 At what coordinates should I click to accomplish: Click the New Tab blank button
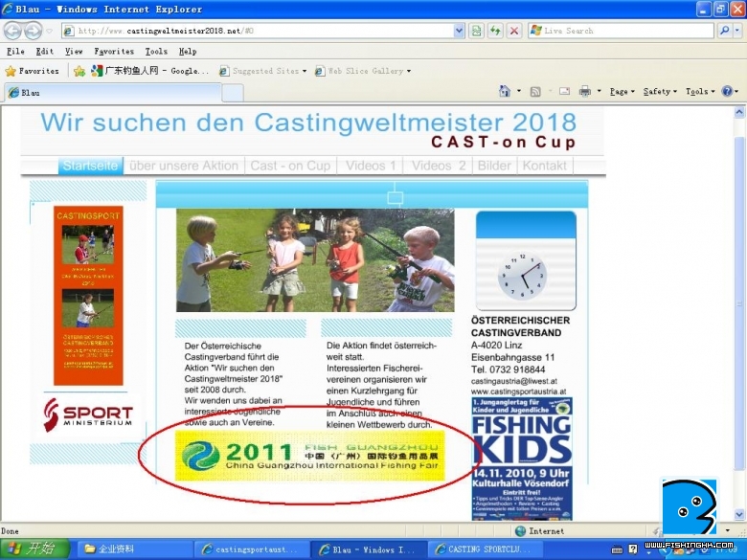[x=233, y=93]
